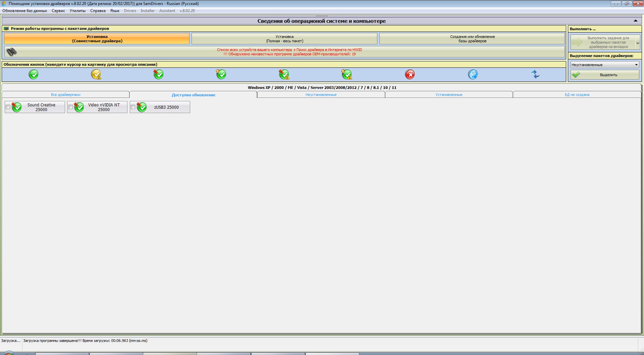
Task: Switch to the Установленные tab
Action: coord(449,95)
